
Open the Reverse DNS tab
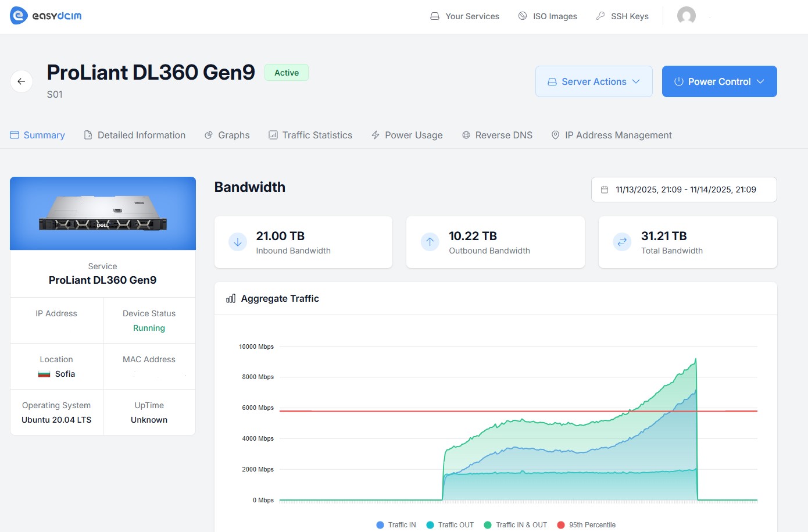497,135
